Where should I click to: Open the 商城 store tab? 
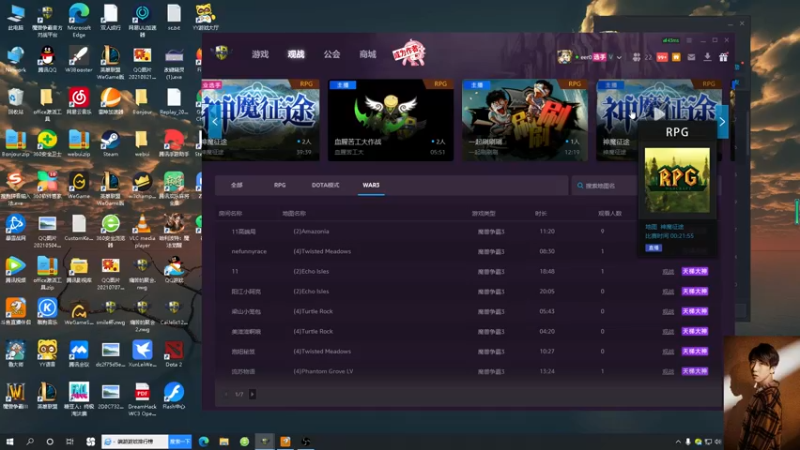coord(367,54)
